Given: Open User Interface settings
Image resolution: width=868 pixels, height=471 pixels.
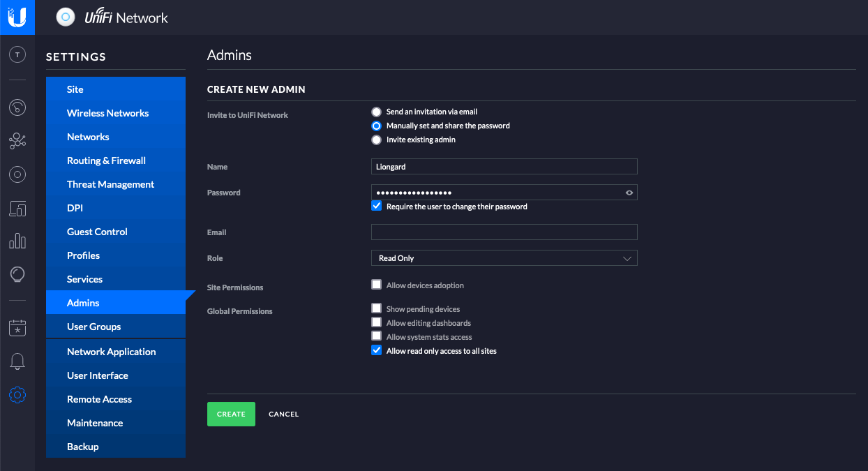Looking at the screenshot, I should point(116,375).
